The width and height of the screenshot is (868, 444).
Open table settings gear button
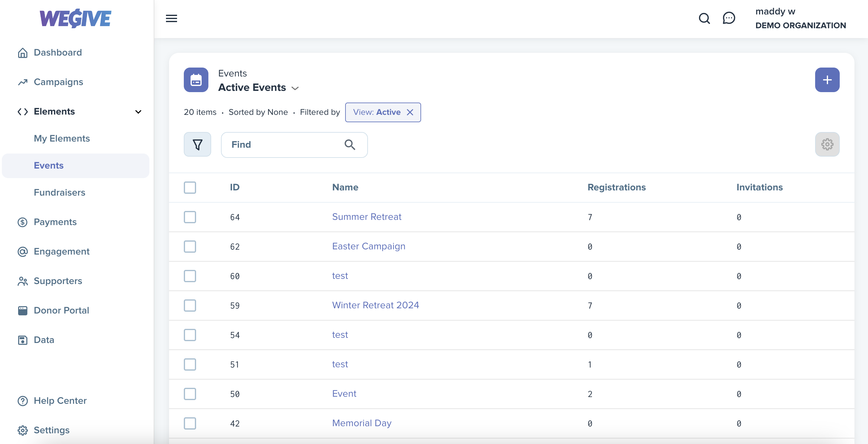click(827, 144)
